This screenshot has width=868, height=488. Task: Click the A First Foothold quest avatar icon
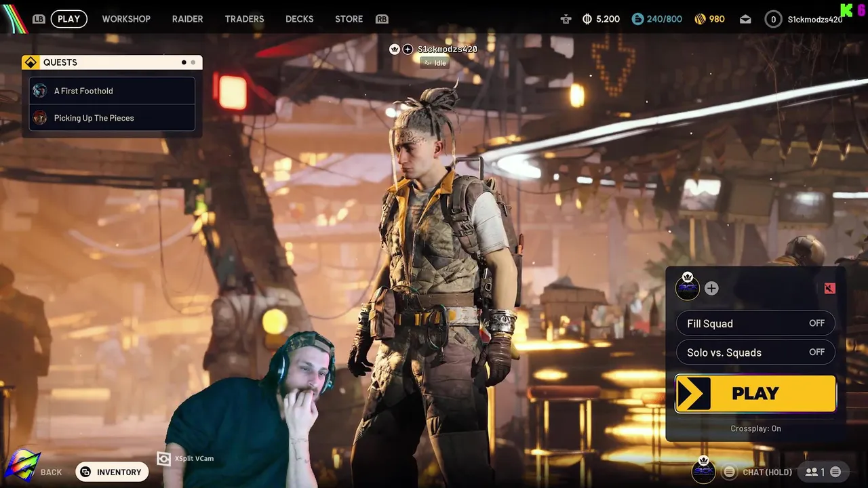click(x=40, y=91)
